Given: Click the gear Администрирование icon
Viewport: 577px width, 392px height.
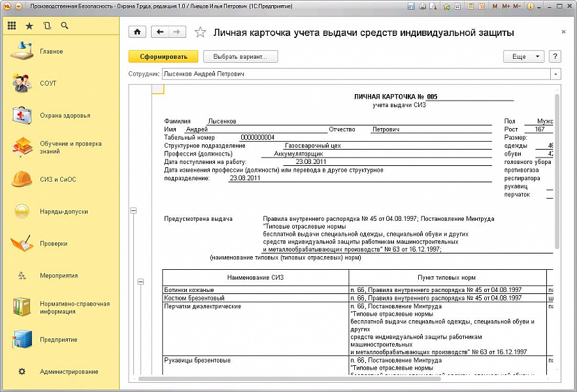Looking at the screenshot, I should pos(22,371).
